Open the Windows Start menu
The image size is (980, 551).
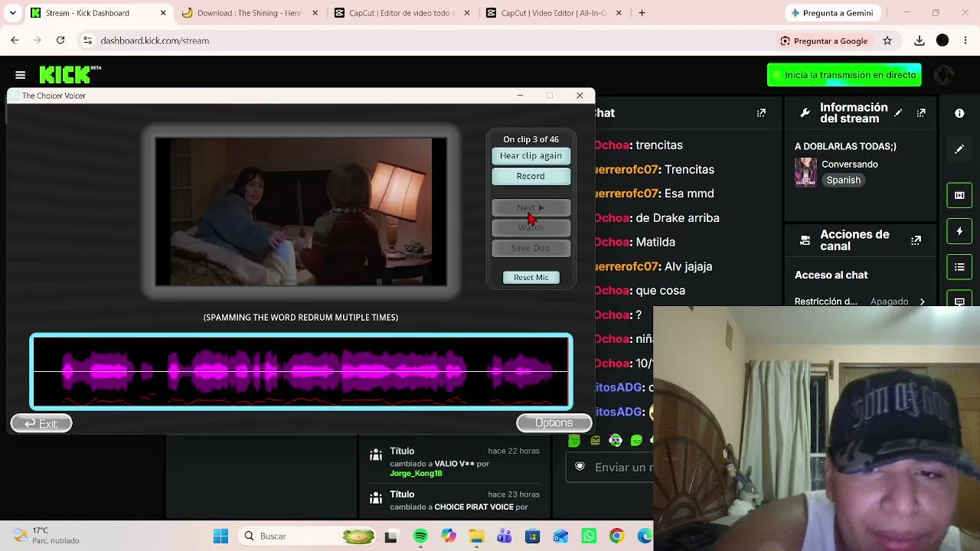click(x=220, y=536)
